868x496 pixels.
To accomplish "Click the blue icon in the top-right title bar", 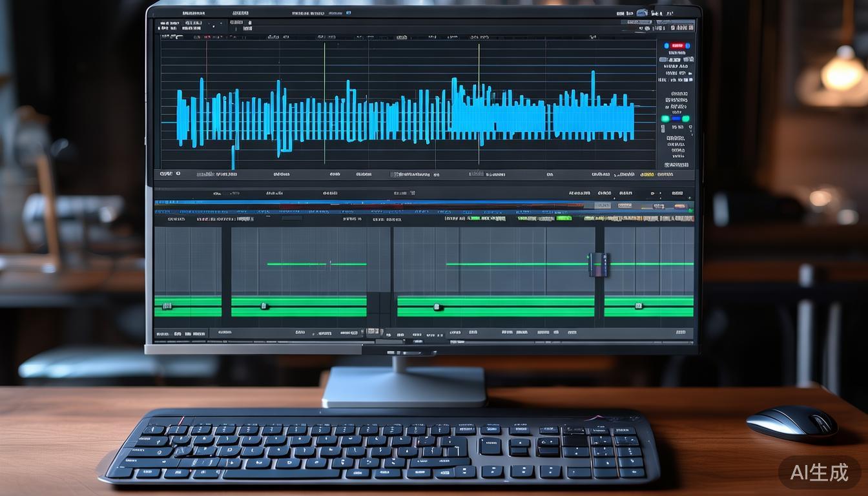I will pos(642,12).
